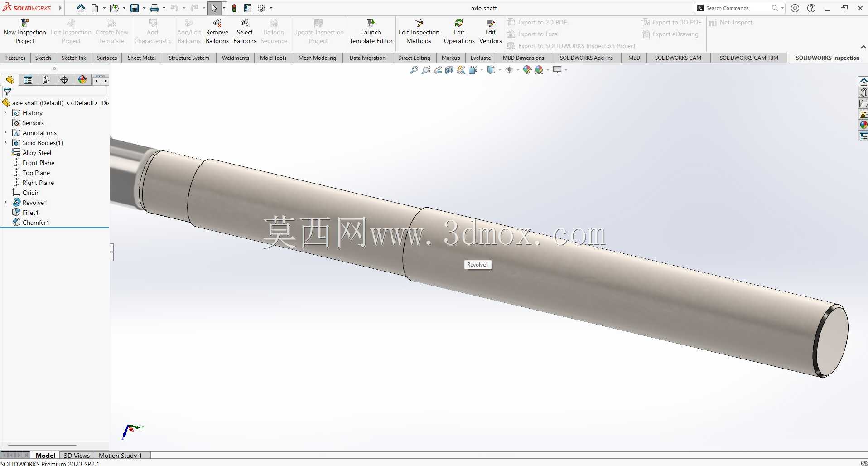Click the user login icon
868x466 pixels.
795,8
